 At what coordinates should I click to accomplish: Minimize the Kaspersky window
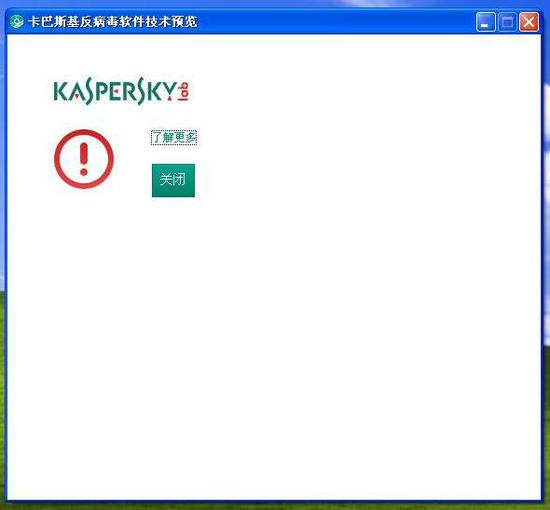click(485, 22)
